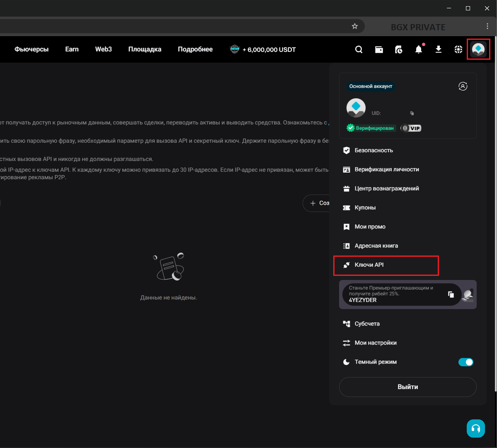This screenshot has width=497, height=448.
Task: Click the large account avatar in dropdown
Action: tap(356, 108)
